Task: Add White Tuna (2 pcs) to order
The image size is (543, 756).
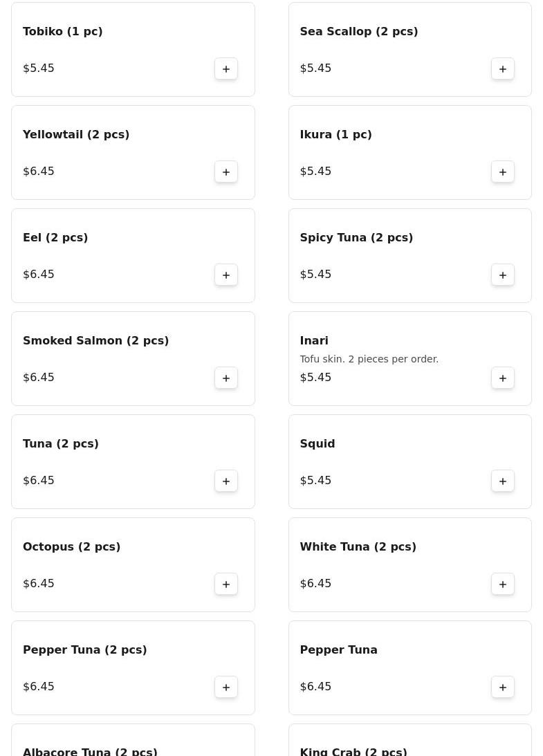Action: click(x=503, y=584)
